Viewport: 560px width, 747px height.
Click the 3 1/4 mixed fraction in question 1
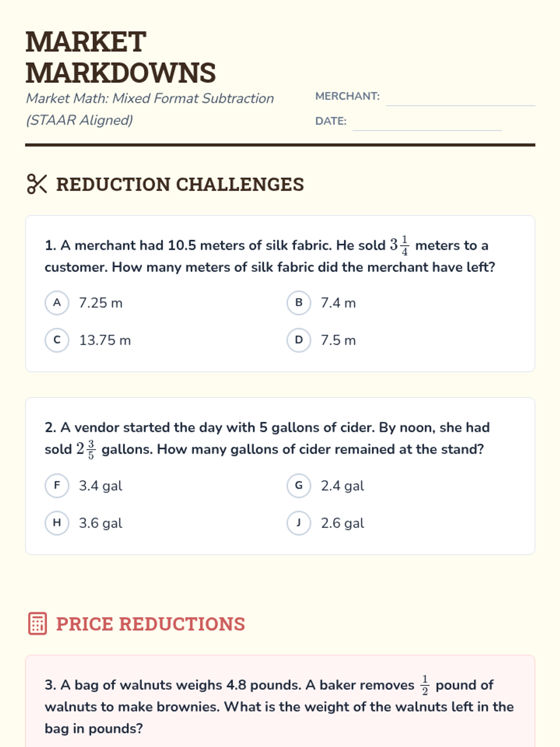point(399,245)
